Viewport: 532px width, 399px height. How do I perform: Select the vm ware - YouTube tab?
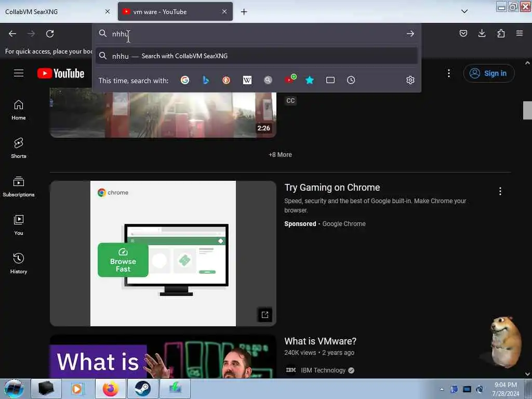[175, 11]
